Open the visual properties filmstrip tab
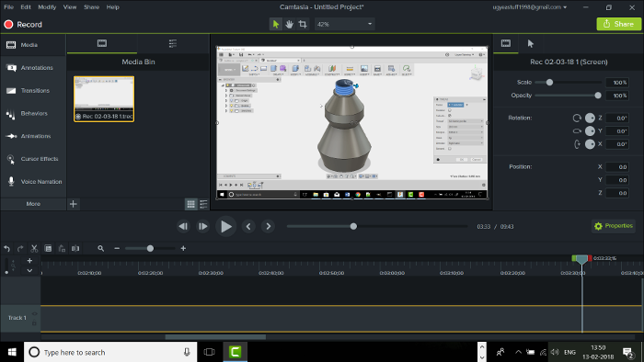Screen dimensions: 644x362 pyautogui.click(x=506, y=43)
